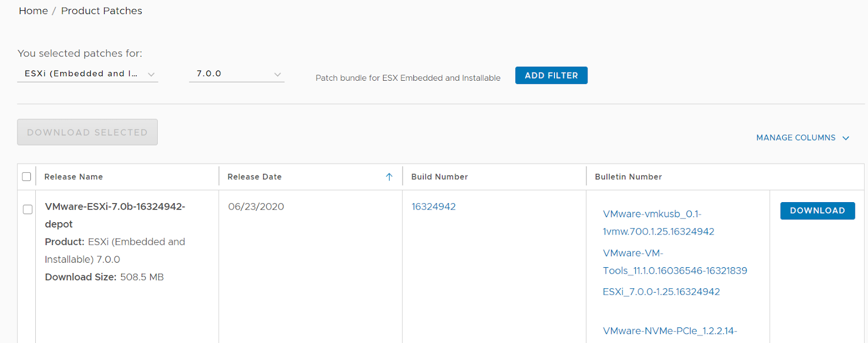
Task: Click the release date 06/23/2020 cell
Action: pyautogui.click(x=256, y=206)
